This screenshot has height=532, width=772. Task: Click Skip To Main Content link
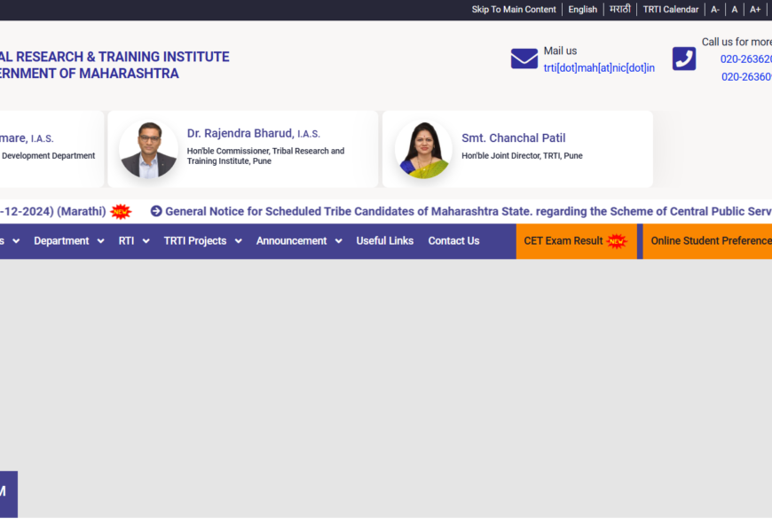[514, 10]
